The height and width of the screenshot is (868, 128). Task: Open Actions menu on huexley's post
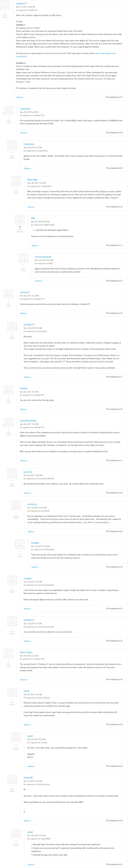coord(24,409)
